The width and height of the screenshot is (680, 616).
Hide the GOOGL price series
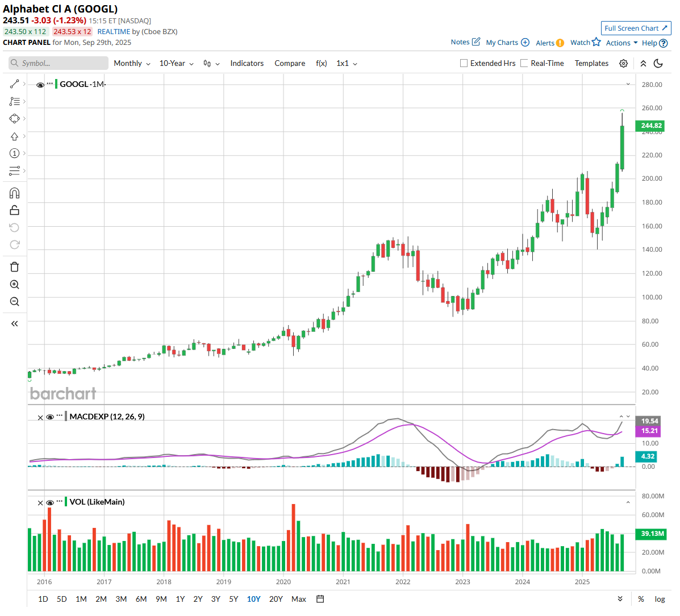pyautogui.click(x=40, y=85)
